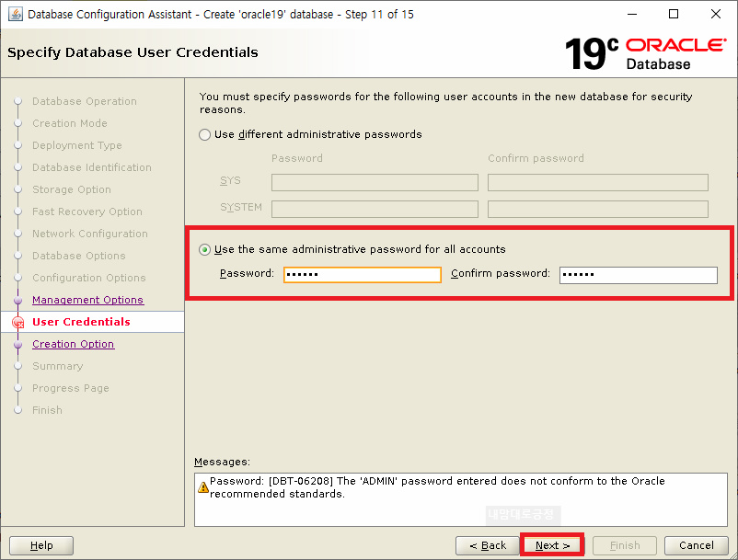The height and width of the screenshot is (560, 738).
Task: Click the Progress Page step
Action: [71, 388]
